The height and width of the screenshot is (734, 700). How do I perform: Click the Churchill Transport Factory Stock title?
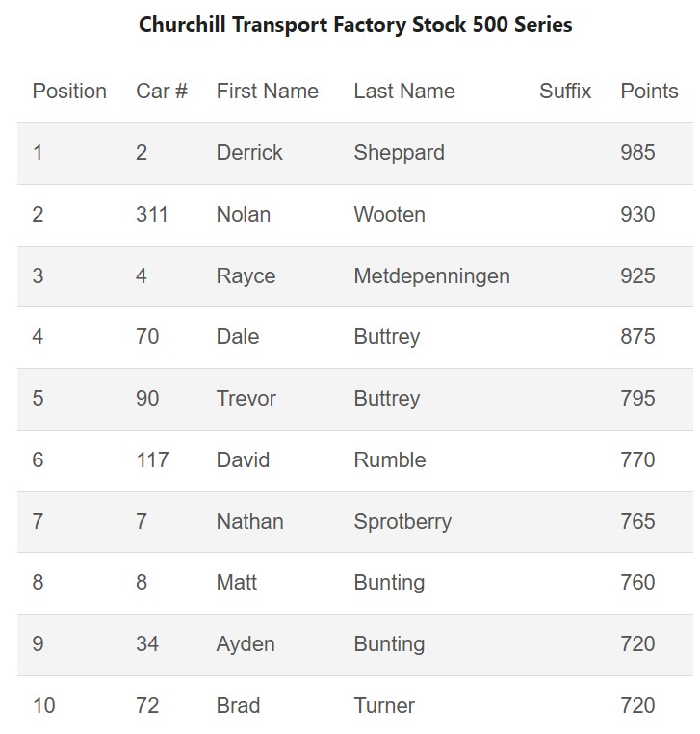355,25
